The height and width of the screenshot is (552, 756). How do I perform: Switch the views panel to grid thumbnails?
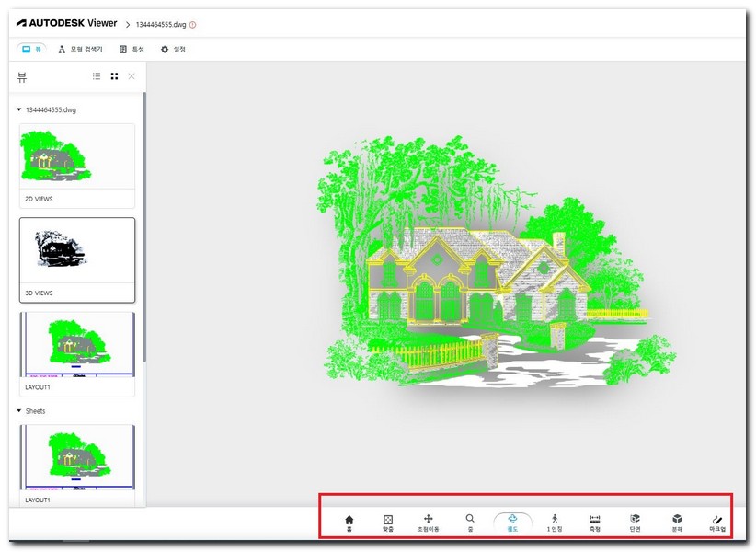coord(114,76)
